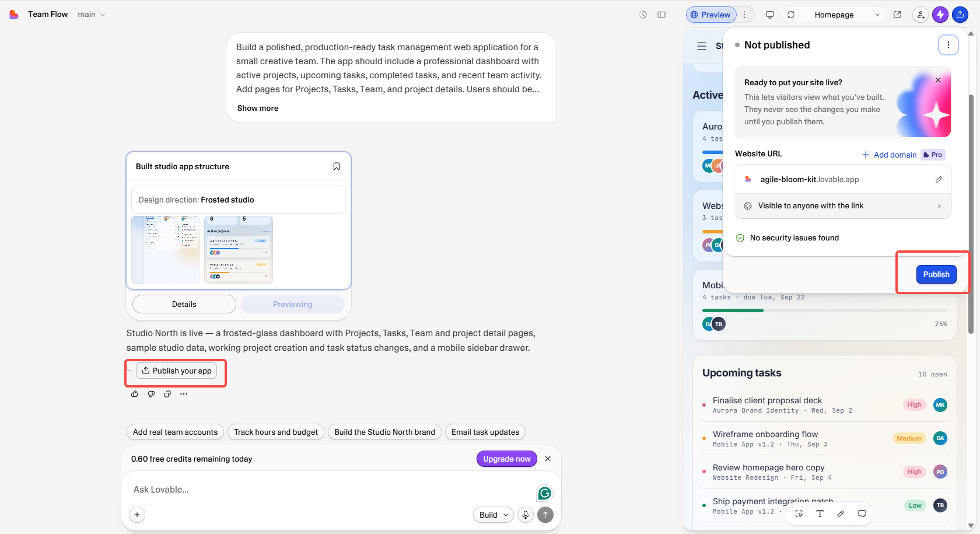Open publish panel more options menu
Image resolution: width=980 pixels, height=534 pixels.
pos(949,45)
